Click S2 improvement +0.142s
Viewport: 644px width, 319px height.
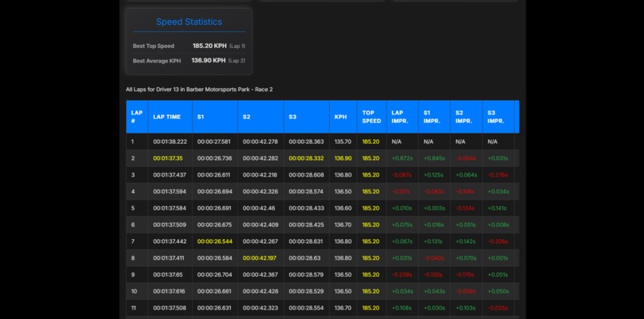(466, 241)
